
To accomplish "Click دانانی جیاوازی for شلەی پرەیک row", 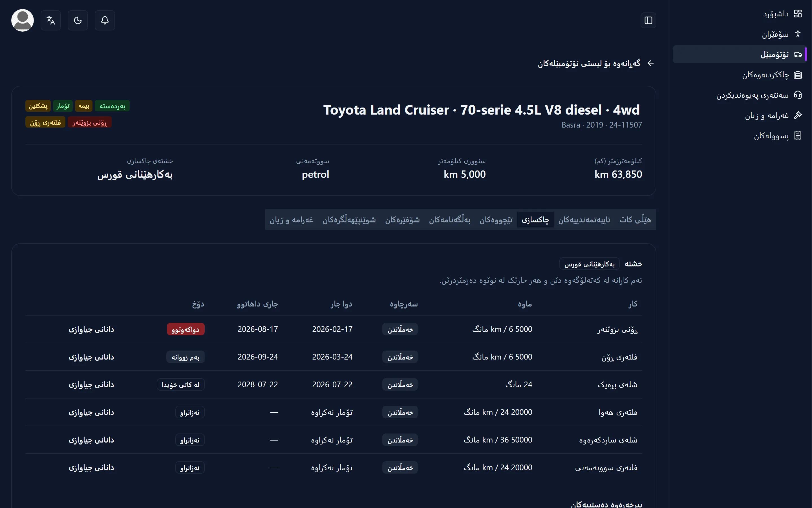I will click(x=91, y=384).
